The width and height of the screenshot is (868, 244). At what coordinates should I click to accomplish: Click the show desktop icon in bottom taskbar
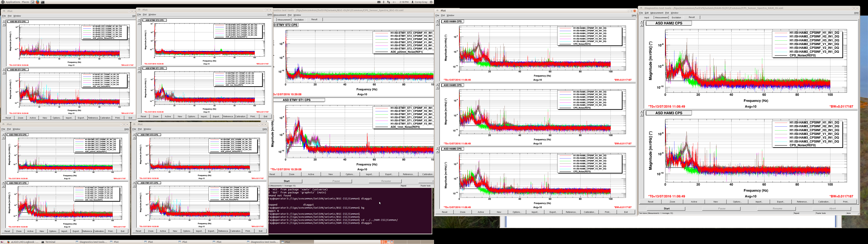(2, 242)
